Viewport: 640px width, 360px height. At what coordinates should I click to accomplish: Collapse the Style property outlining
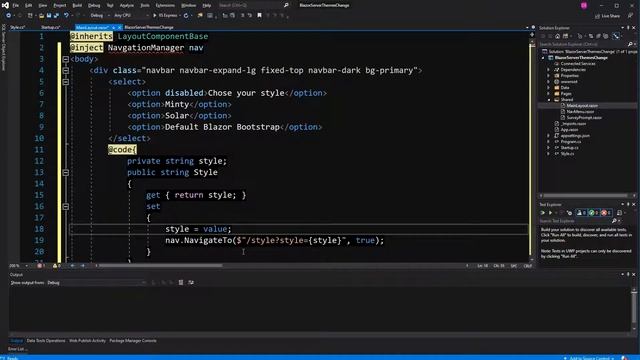click(66, 173)
